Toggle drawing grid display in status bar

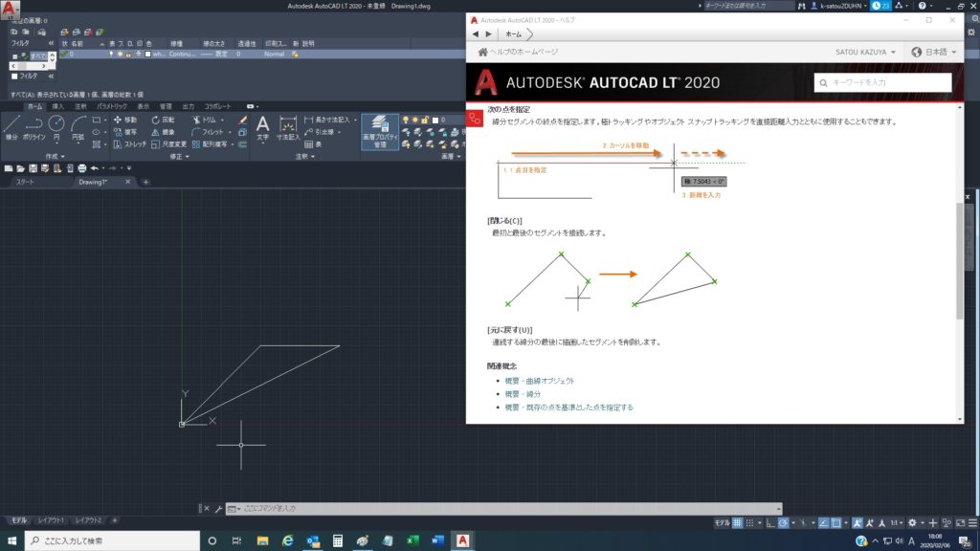737,523
